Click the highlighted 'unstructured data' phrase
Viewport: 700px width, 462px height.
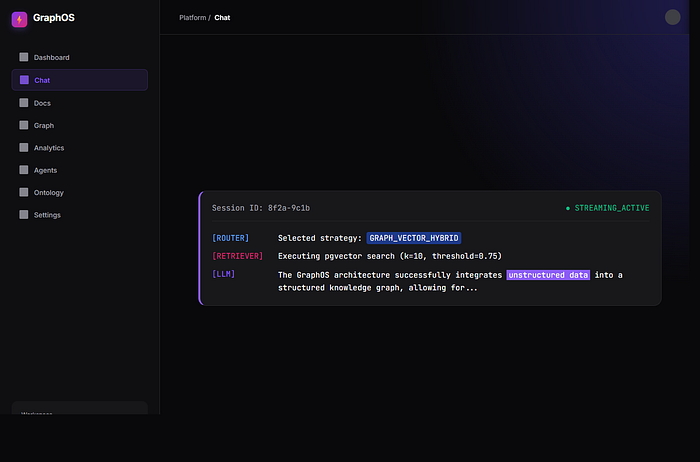[x=548, y=275]
